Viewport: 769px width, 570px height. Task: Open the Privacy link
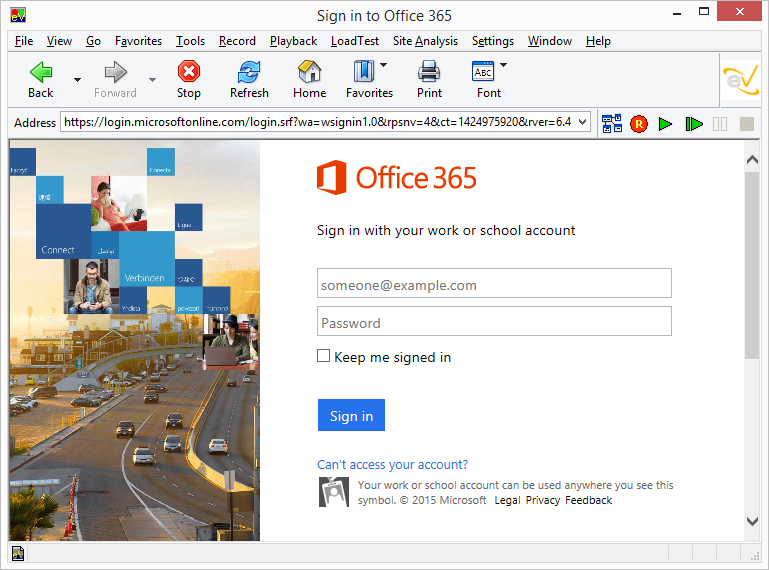(x=542, y=500)
